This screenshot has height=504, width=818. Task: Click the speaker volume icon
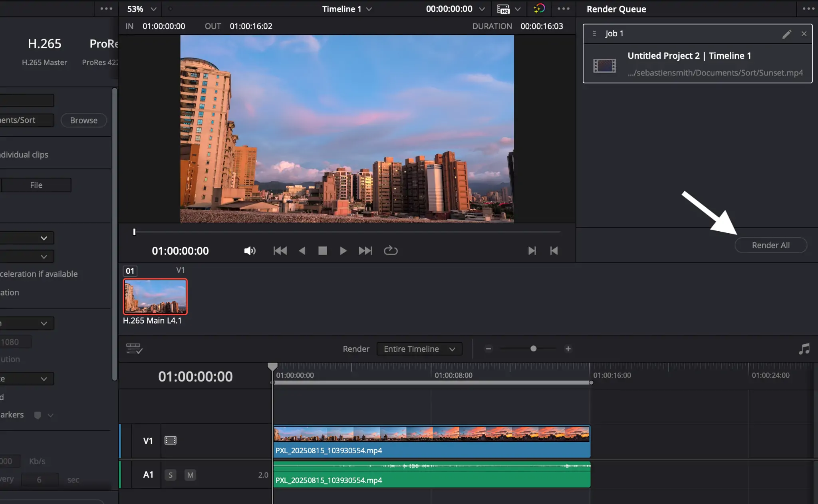pyautogui.click(x=250, y=251)
